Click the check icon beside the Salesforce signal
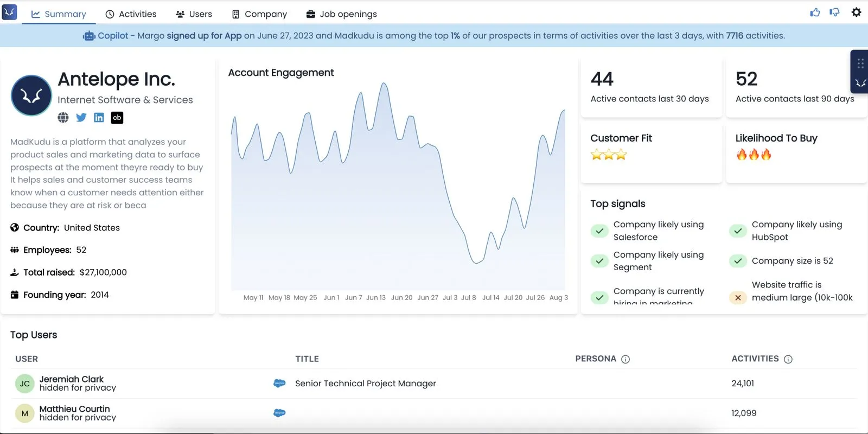The width and height of the screenshot is (868, 434). [599, 231]
